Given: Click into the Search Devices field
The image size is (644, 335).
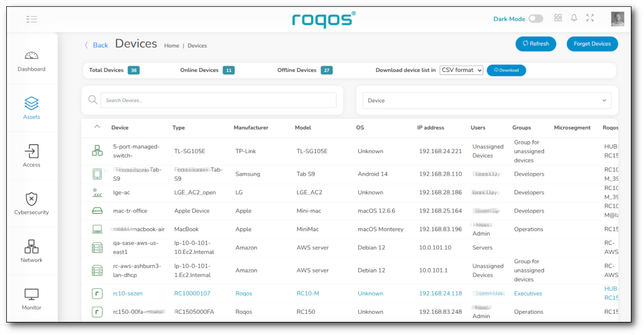Looking at the screenshot, I should (218, 101).
